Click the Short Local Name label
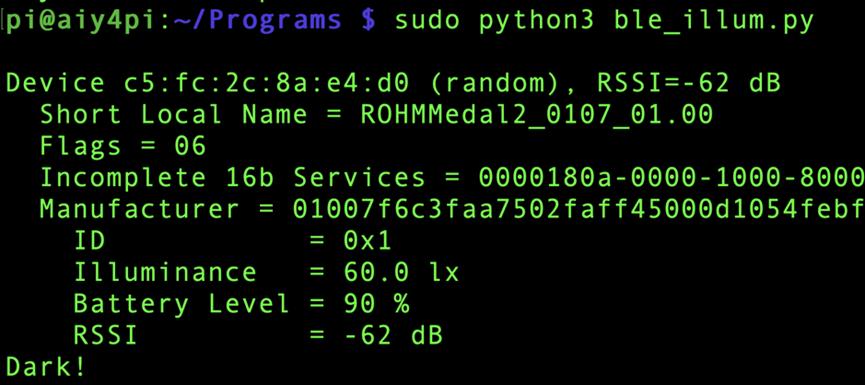The width and height of the screenshot is (865, 385). [173, 115]
